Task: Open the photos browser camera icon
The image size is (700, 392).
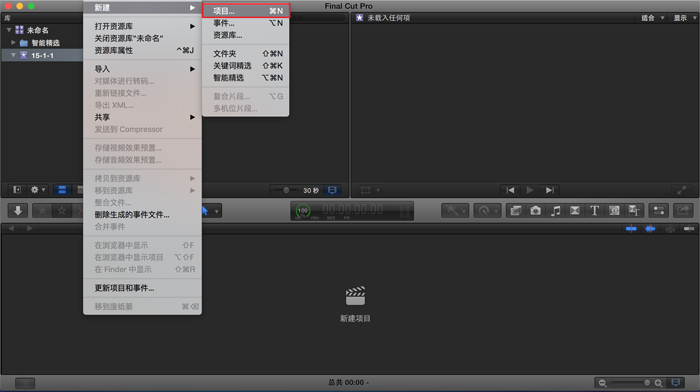Action: (535, 211)
